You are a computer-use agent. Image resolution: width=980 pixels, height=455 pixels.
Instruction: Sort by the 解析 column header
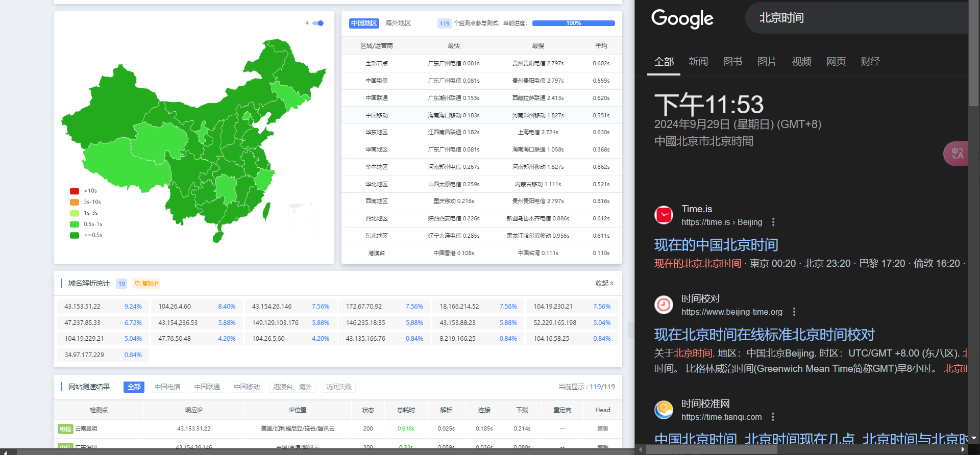pyautogui.click(x=446, y=410)
